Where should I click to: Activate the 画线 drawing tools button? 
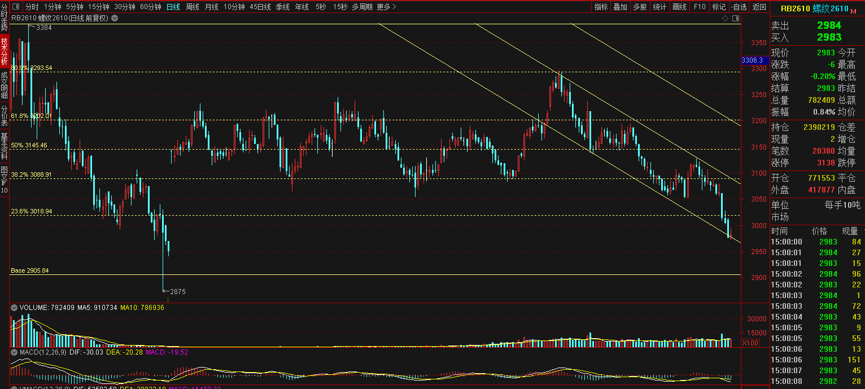tap(679, 7)
